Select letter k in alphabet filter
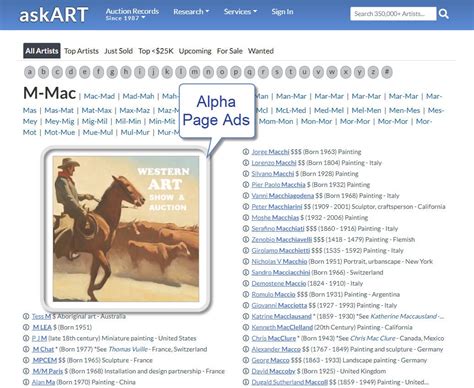 coord(167,72)
